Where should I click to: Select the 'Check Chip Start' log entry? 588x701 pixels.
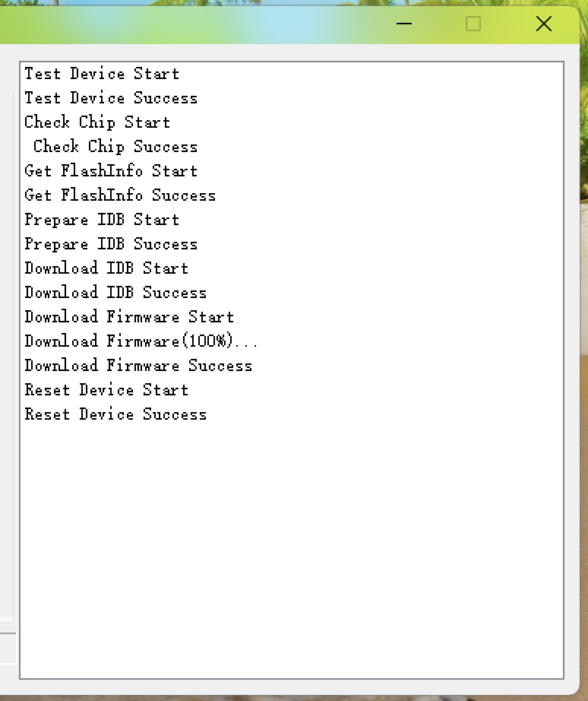click(97, 122)
